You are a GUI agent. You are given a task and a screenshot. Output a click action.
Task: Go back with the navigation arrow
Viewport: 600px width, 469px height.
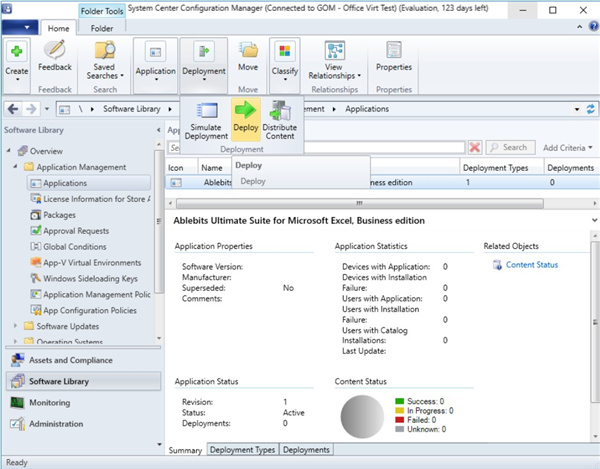13,109
